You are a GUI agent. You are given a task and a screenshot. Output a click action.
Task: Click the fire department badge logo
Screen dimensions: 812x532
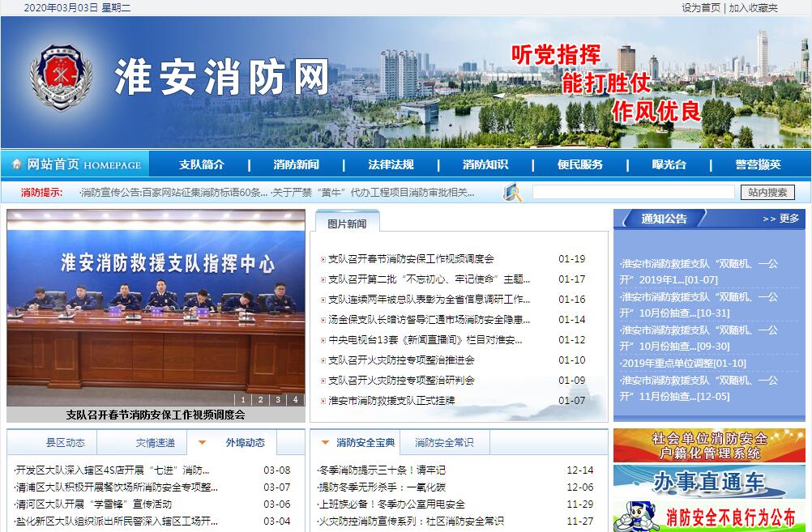[61, 78]
